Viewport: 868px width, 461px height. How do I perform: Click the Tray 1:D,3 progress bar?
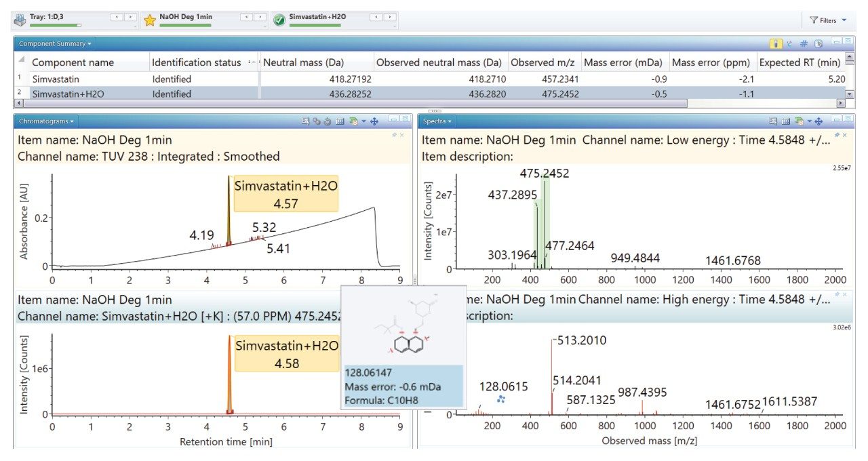pyautogui.click(x=56, y=25)
